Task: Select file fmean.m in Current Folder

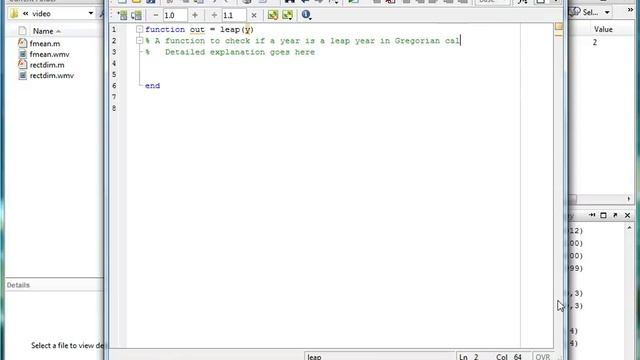Action: coord(44,43)
